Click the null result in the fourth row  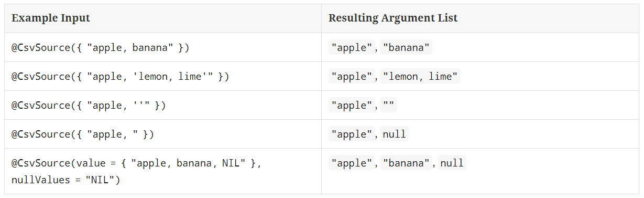(x=394, y=134)
